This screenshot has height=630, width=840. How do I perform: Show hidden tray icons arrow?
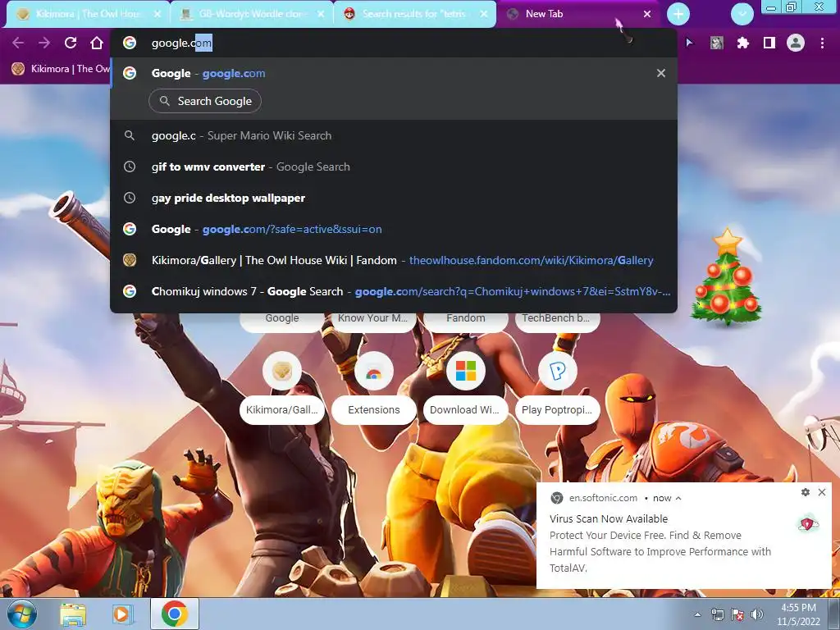[x=697, y=614]
